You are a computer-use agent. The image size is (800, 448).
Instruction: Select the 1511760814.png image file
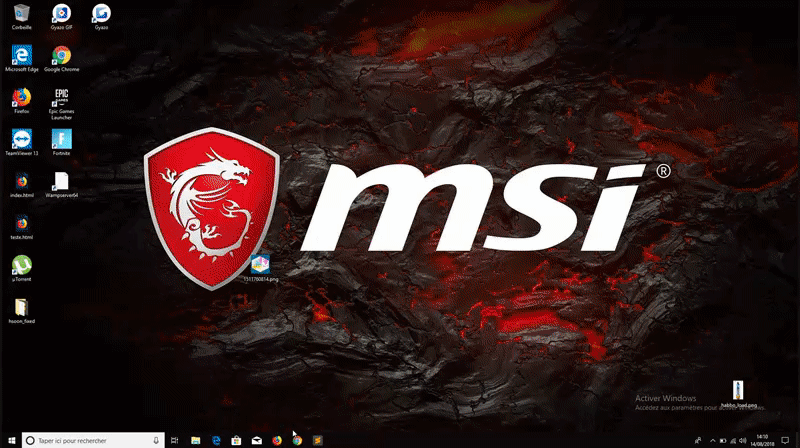pyautogui.click(x=260, y=268)
